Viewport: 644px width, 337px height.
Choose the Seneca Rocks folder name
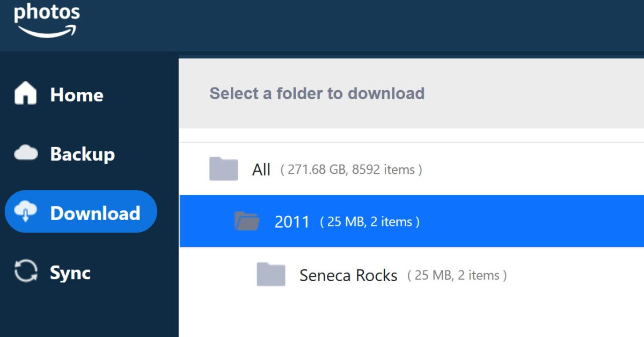[348, 276]
